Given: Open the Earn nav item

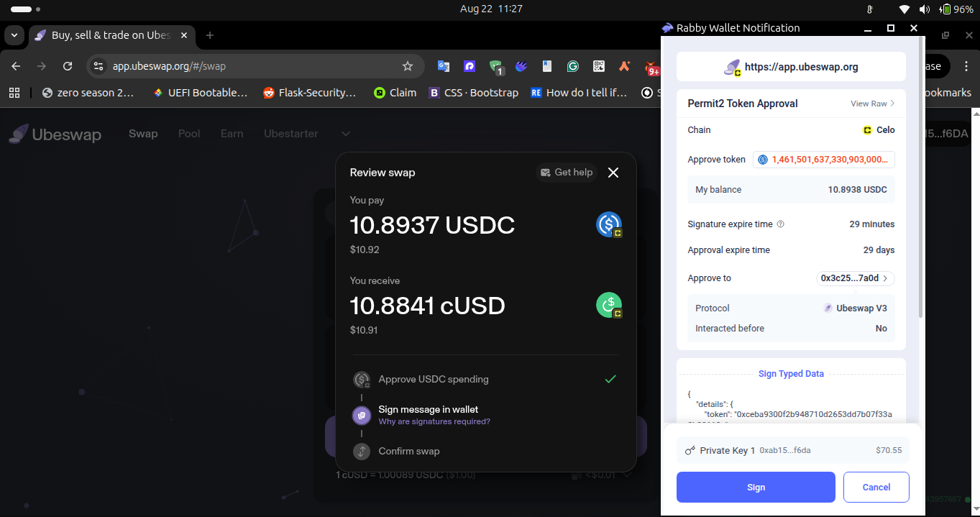Looking at the screenshot, I should pyautogui.click(x=232, y=134).
